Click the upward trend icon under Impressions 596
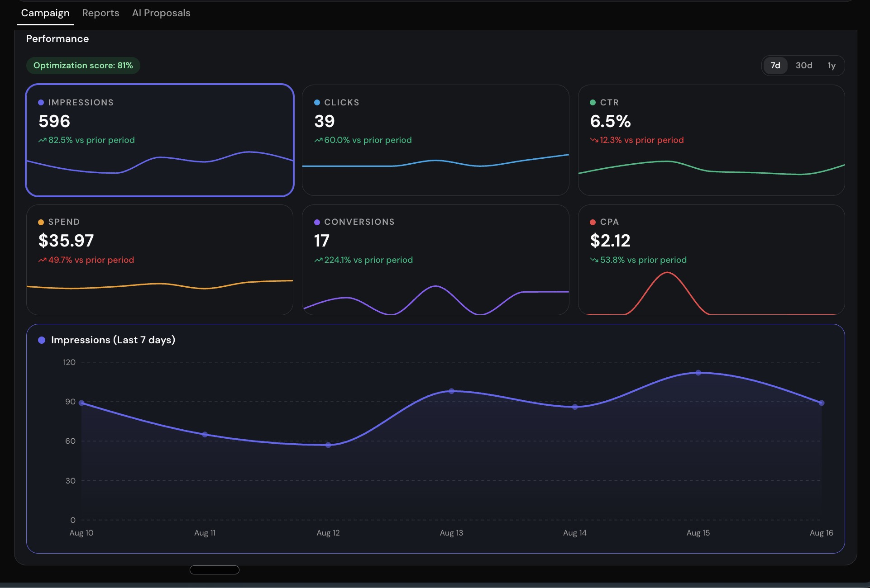 [x=42, y=140]
